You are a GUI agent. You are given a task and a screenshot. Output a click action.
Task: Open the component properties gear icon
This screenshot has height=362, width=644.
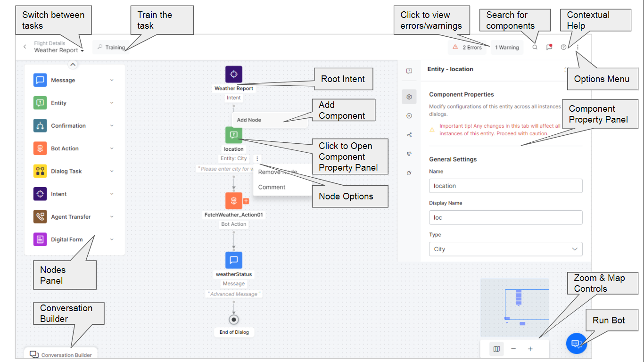coord(409,96)
